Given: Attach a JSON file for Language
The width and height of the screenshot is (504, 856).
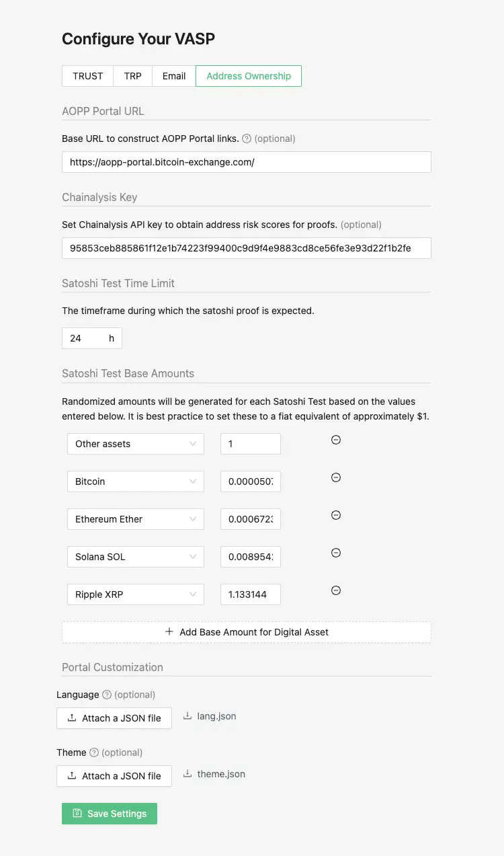Looking at the screenshot, I should 114,718.
